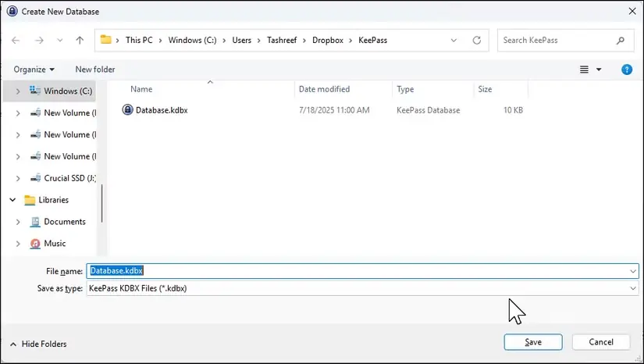Open the Organize menu
The width and height of the screenshot is (644, 364).
tap(34, 70)
